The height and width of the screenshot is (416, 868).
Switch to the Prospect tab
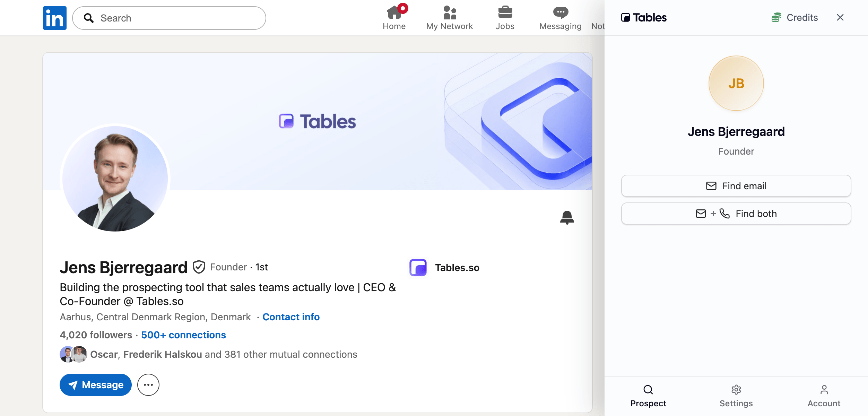point(648,396)
